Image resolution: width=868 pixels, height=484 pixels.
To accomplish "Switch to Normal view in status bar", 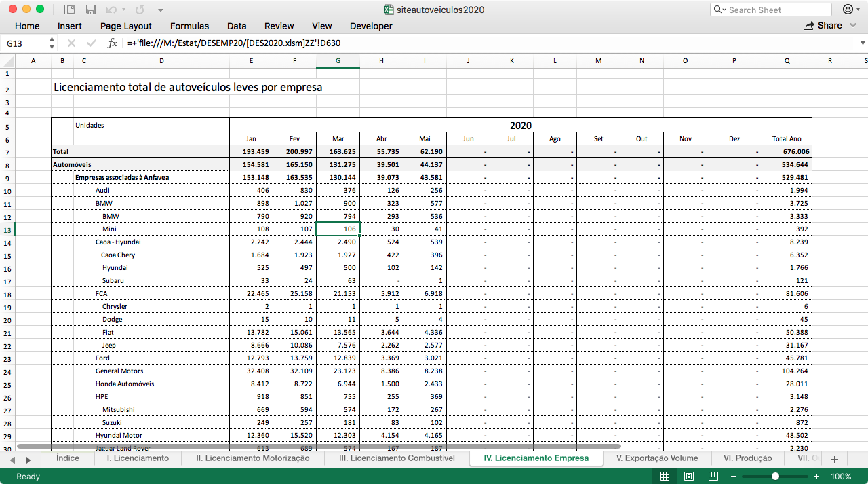I will tap(665, 477).
